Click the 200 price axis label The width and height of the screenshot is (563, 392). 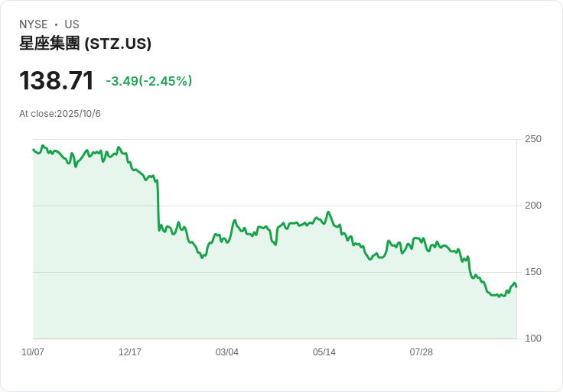coord(533,206)
